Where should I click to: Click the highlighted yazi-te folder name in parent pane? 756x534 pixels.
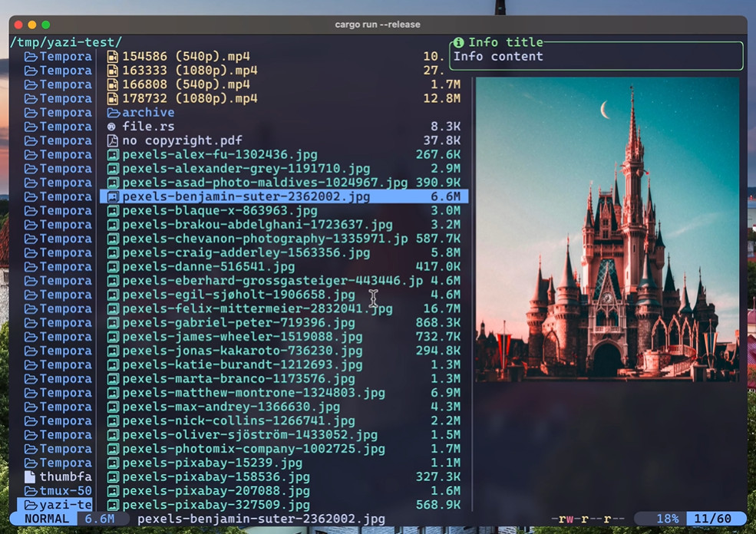pos(65,505)
